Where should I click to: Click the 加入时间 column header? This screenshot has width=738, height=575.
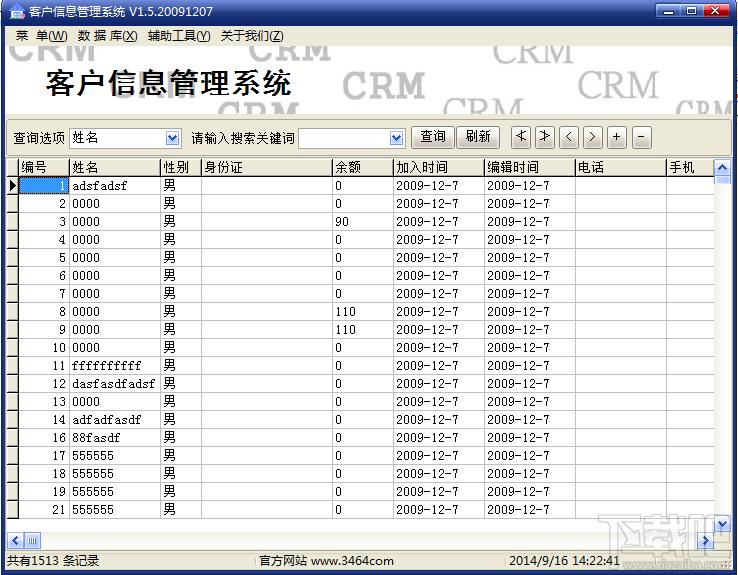pos(439,168)
